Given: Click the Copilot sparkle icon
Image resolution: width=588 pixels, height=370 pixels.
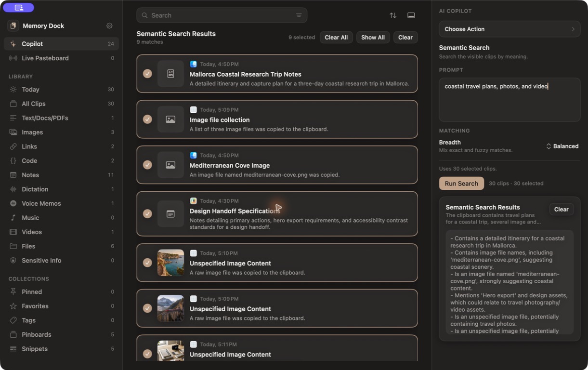Looking at the screenshot, I should [13, 44].
